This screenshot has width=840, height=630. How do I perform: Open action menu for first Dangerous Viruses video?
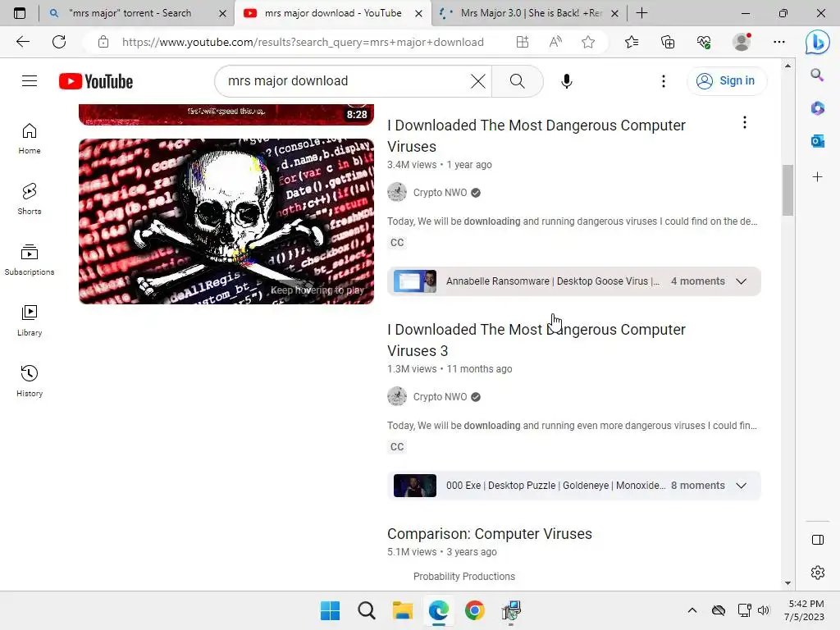(744, 123)
